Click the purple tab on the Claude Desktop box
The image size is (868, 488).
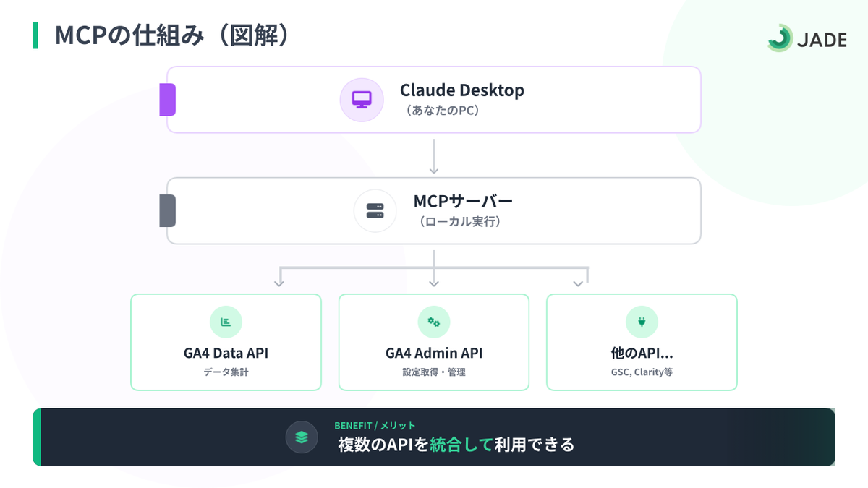[168, 100]
